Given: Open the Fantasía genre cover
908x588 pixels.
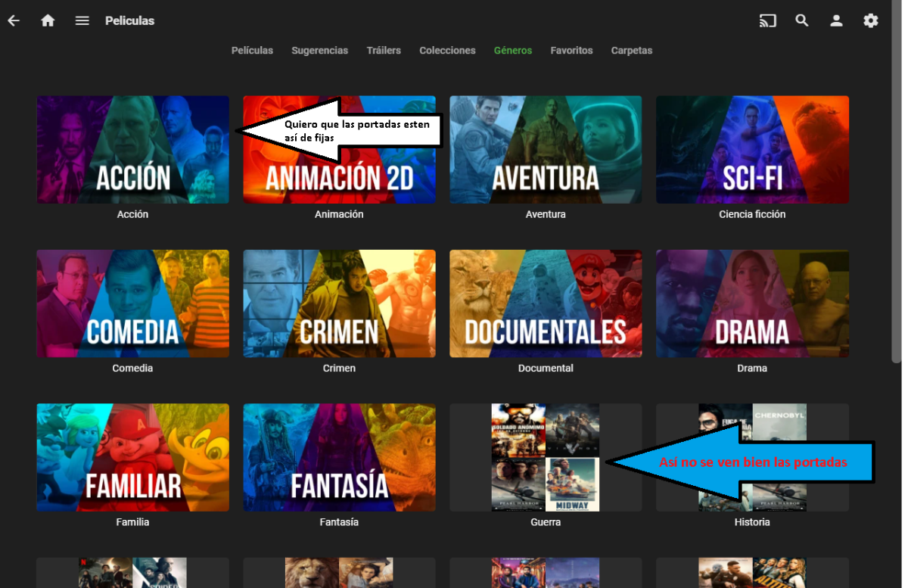Looking at the screenshot, I should click(x=339, y=457).
